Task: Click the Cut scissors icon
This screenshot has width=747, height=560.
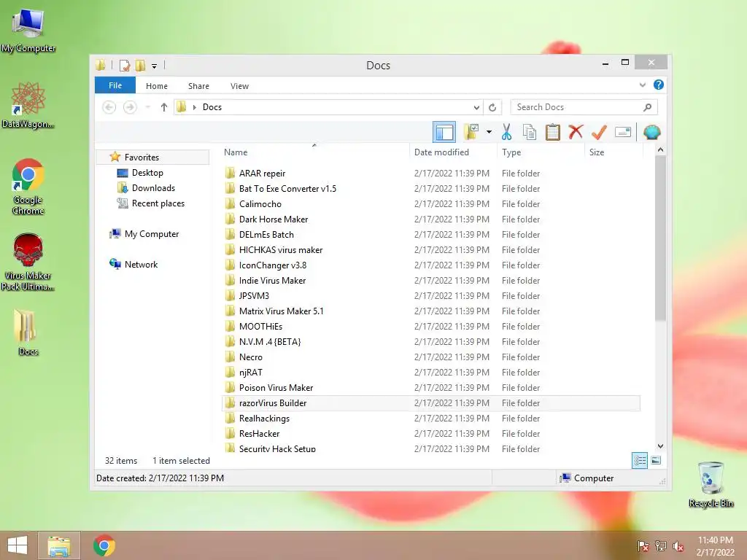Action: [x=506, y=132]
